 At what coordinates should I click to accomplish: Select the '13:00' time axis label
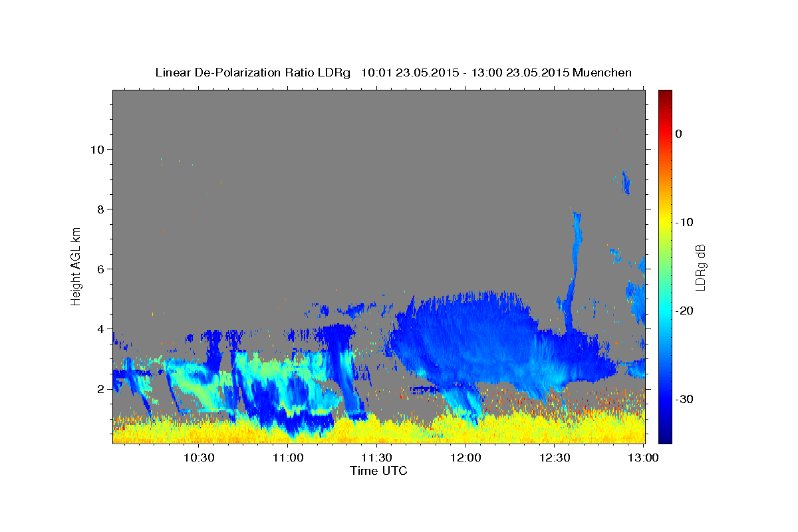644,458
